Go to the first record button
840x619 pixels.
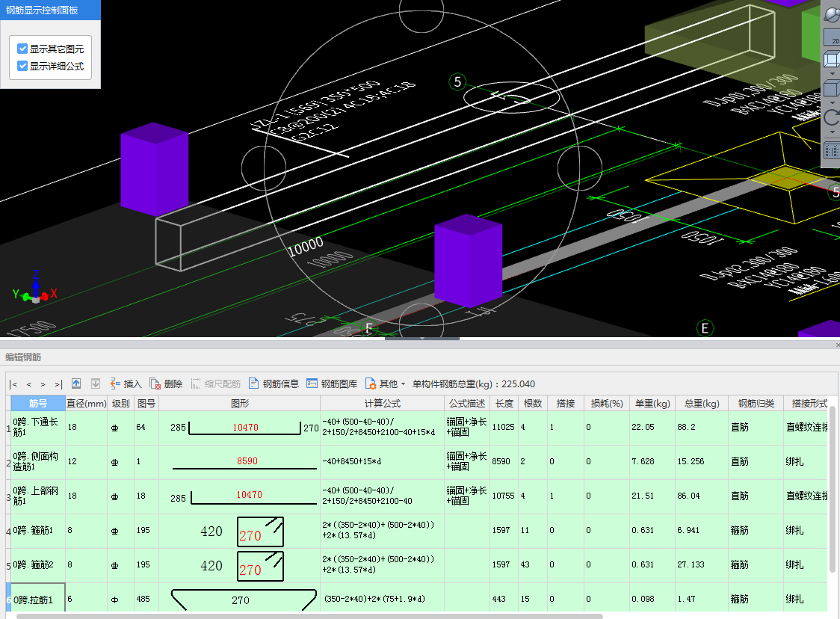(14, 384)
